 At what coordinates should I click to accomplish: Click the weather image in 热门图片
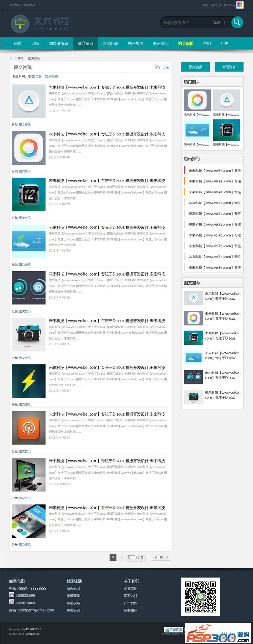[x=197, y=130]
